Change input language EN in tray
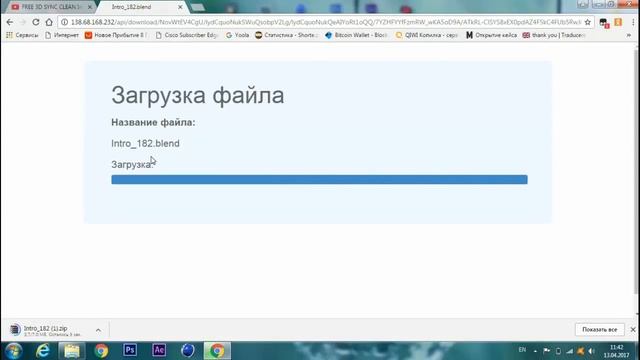This screenshot has width=640, height=360. coord(522,350)
